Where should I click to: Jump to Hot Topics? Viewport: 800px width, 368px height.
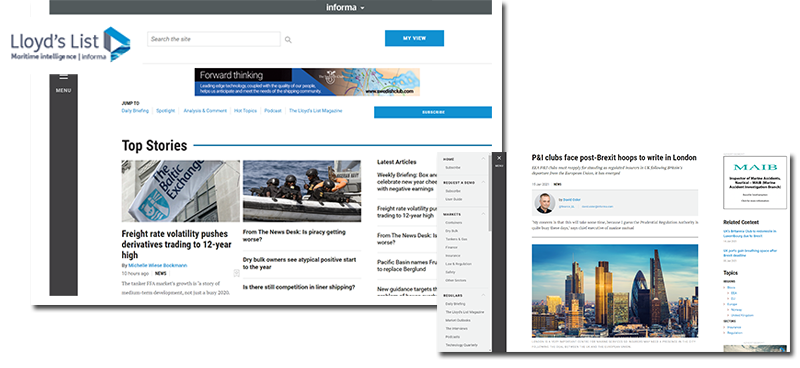click(x=245, y=111)
